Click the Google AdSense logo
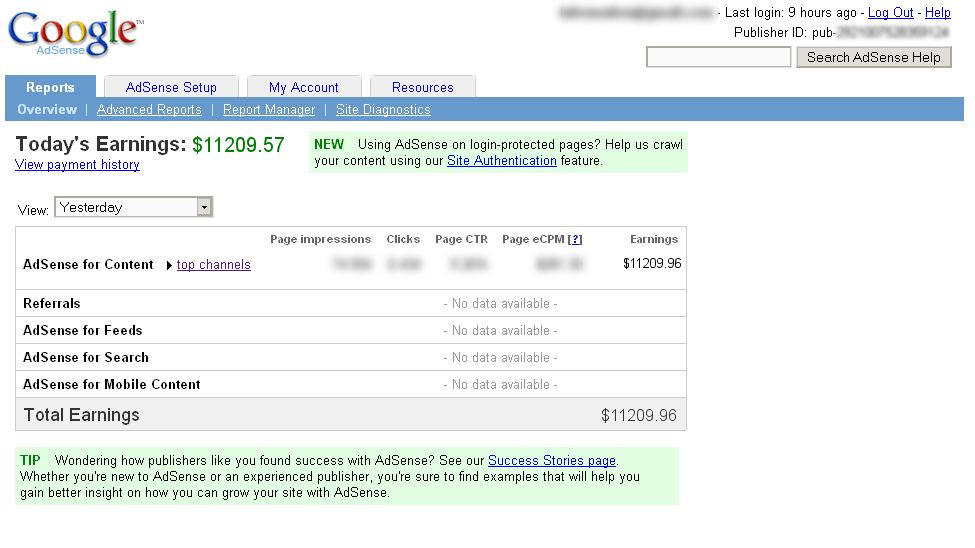 (75, 34)
